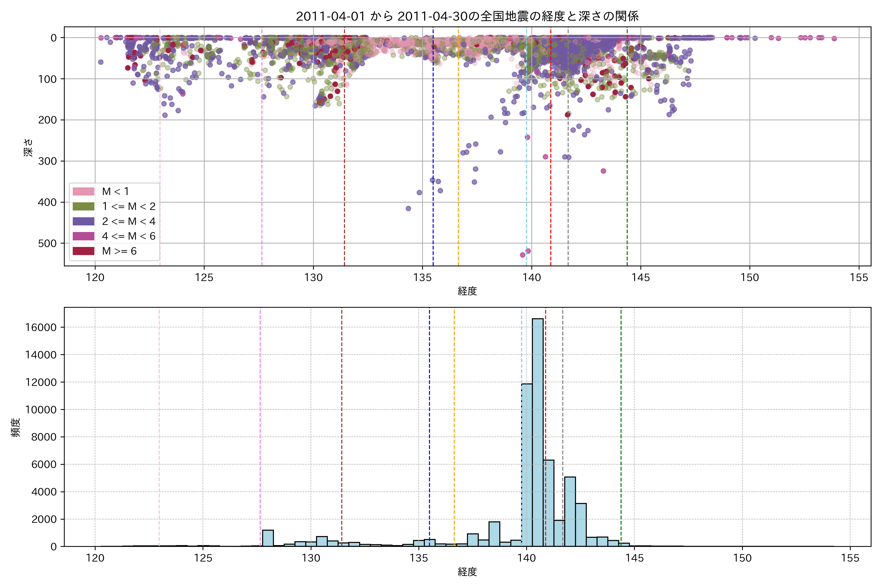Click the purple 2 <= M < 4 swatch
The width and height of the screenshot is (882, 588).
pyautogui.click(x=83, y=221)
